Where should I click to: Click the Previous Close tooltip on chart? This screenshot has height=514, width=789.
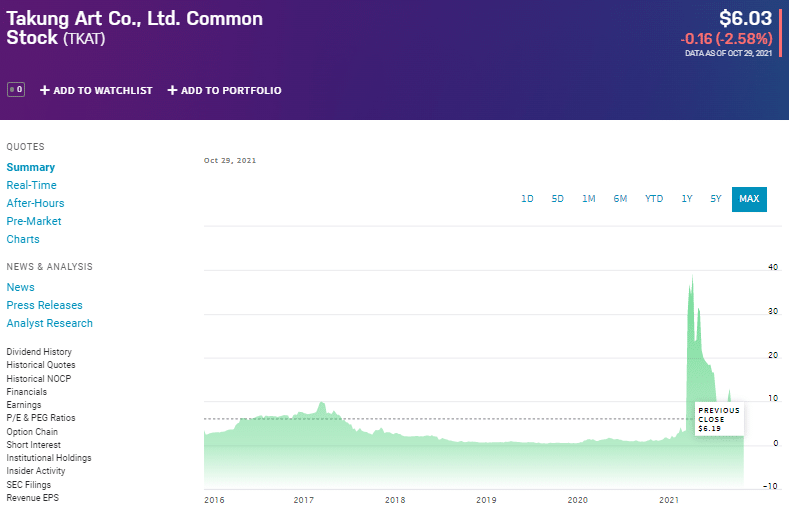coord(719,419)
